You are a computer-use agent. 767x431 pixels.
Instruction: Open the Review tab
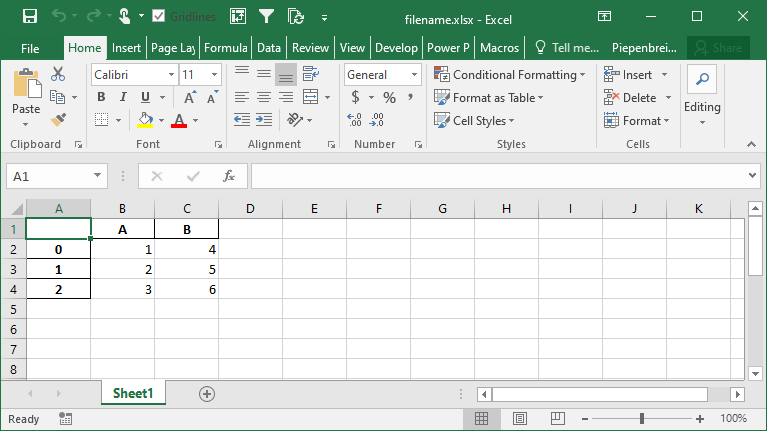310,47
